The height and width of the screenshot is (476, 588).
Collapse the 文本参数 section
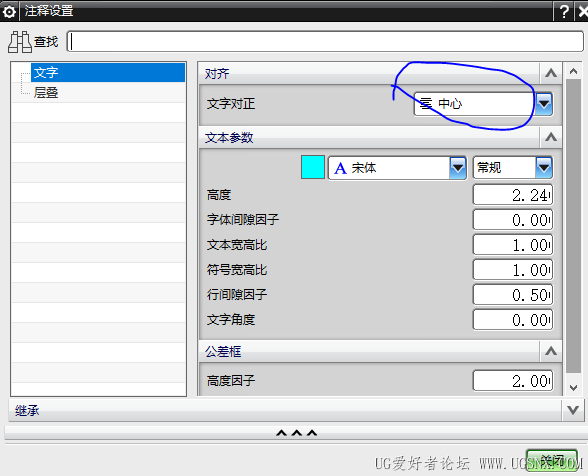click(x=551, y=137)
